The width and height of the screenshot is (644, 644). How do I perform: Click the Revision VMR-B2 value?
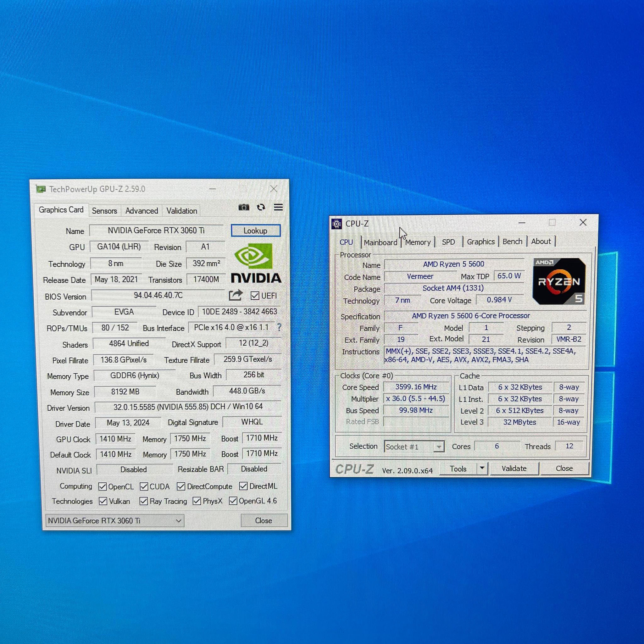pos(569,339)
